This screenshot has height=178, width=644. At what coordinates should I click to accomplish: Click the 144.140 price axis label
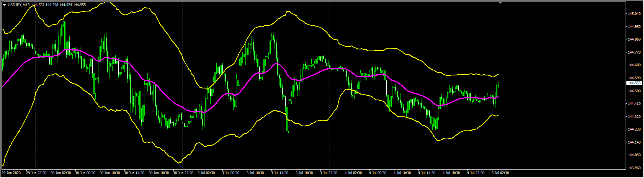point(634,142)
